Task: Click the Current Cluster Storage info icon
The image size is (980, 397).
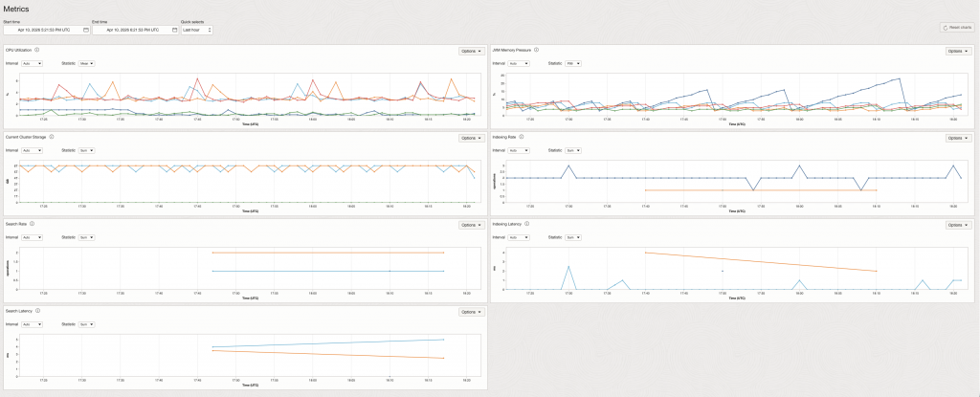Action: click(x=51, y=137)
